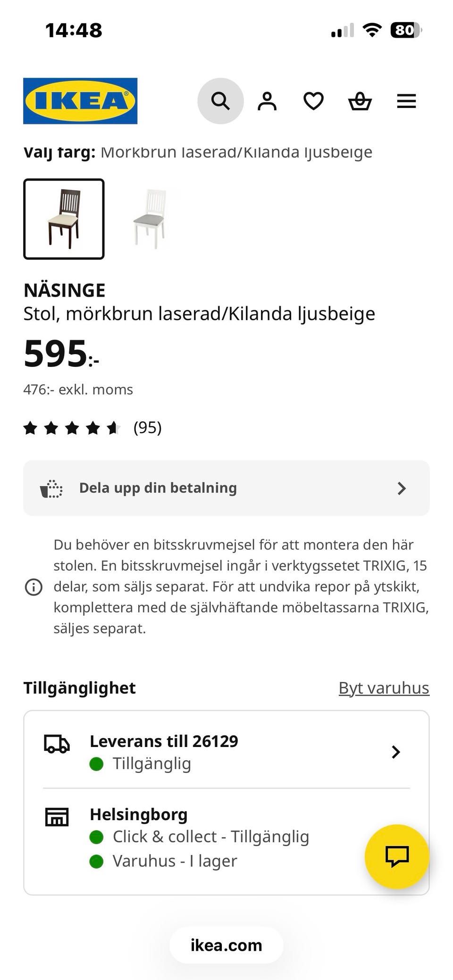Tap the ikea.com address pill
Image resolution: width=453 pixels, height=980 pixels.
pyautogui.click(x=226, y=945)
